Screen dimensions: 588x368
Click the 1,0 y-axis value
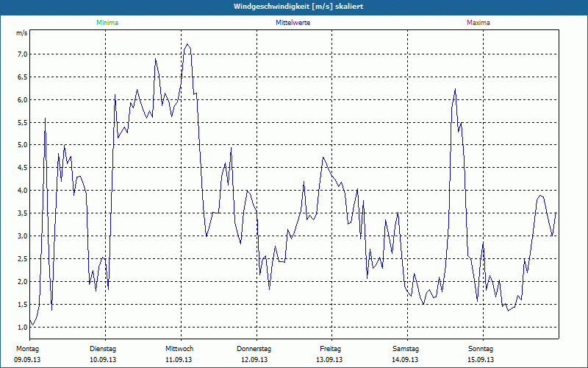pyautogui.click(x=23, y=328)
